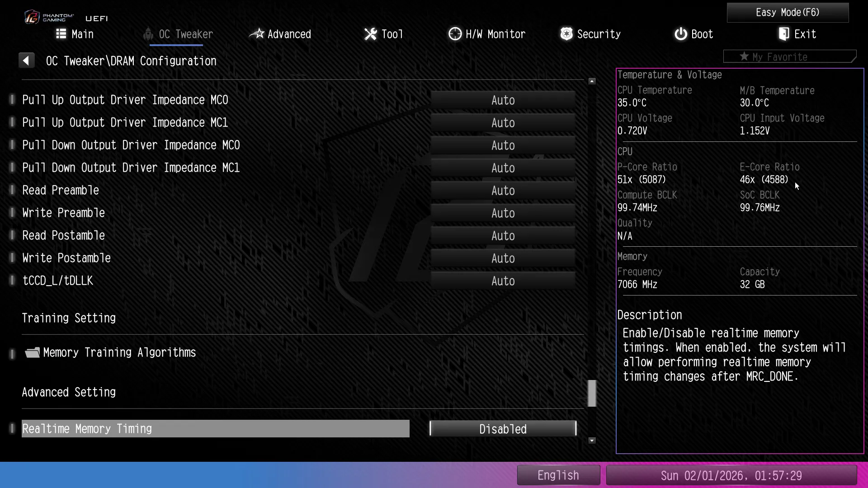Click the Main tab list icon
Screen dimensions: 868x488
(x=61, y=34)
